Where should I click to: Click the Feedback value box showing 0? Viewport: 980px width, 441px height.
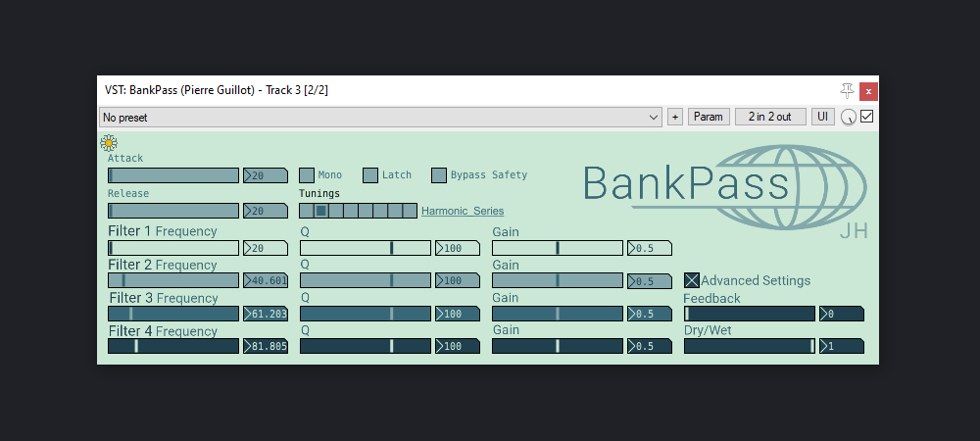[x=842, y=314]
